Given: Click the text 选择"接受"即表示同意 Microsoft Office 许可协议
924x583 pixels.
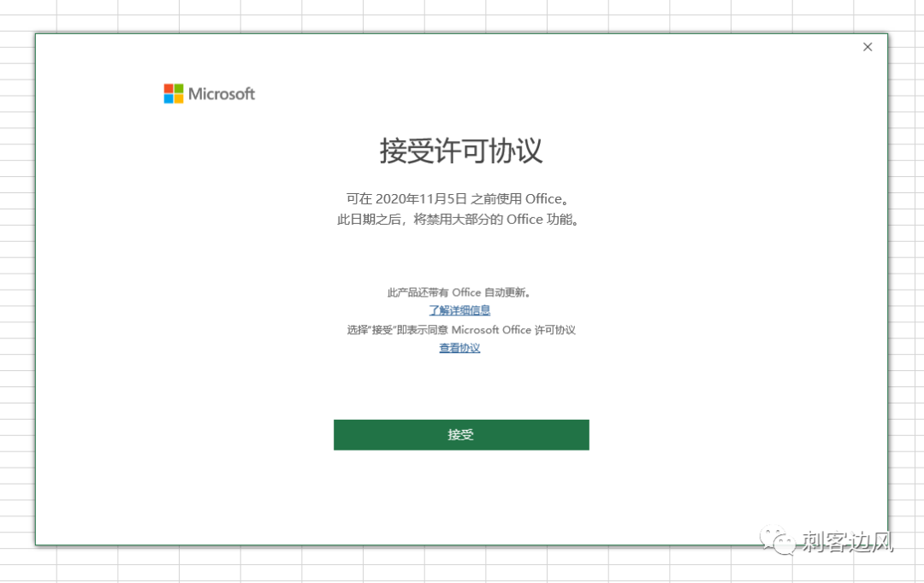Looking at the screenshot, I should pyautogui.click(x=461, y=330).
